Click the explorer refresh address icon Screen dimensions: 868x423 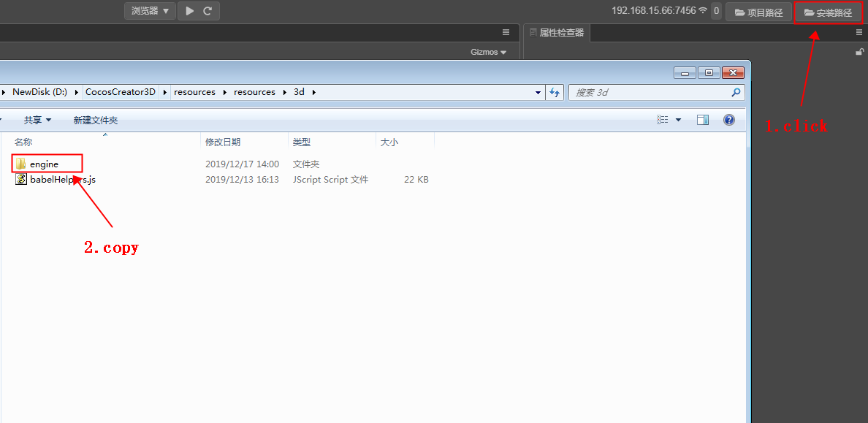555,92
